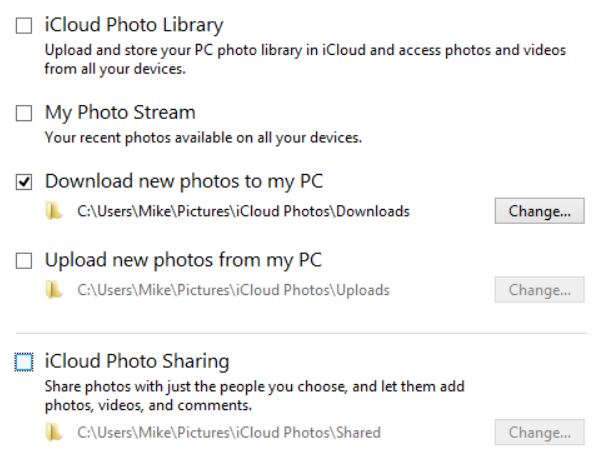Click the iCloud Photos\Uploads path text
The image size is (603, 452).
click(x=233, y=291)
